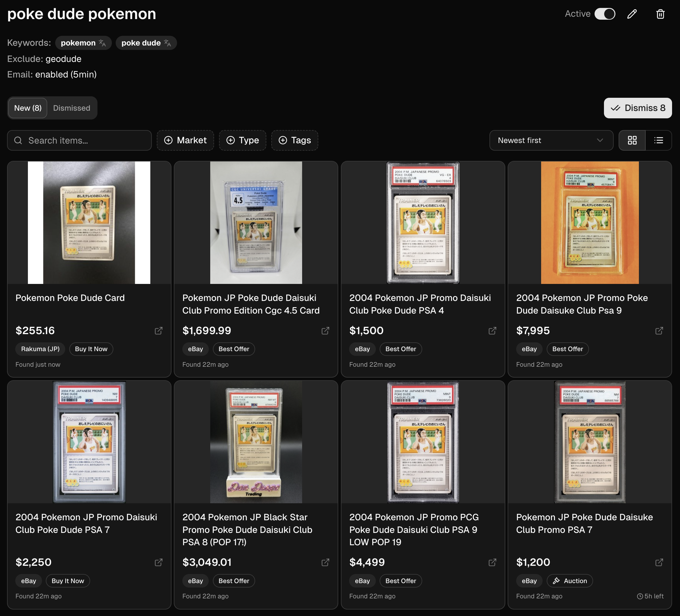680x616 pixels.
Task: Open external link for $7,995 listing
Action: tap(659, 331)
